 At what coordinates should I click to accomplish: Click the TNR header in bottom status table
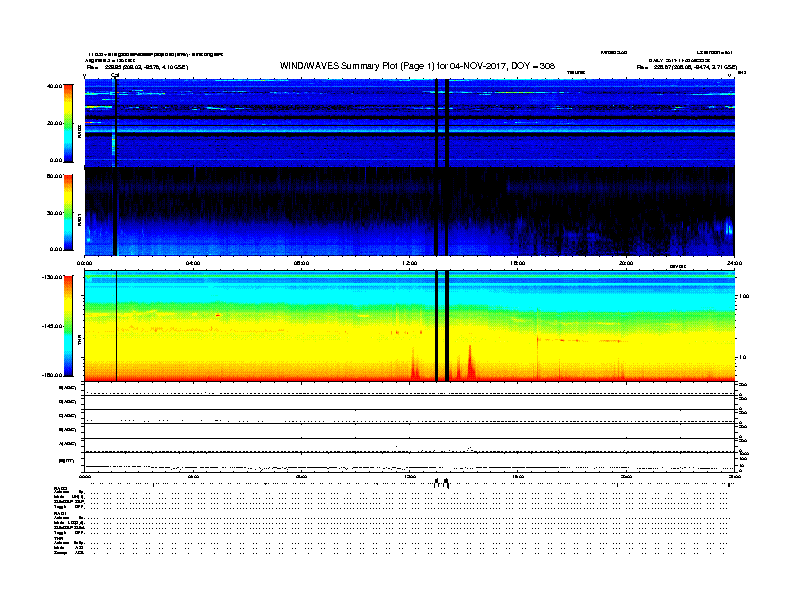click(x=58, y=538)
